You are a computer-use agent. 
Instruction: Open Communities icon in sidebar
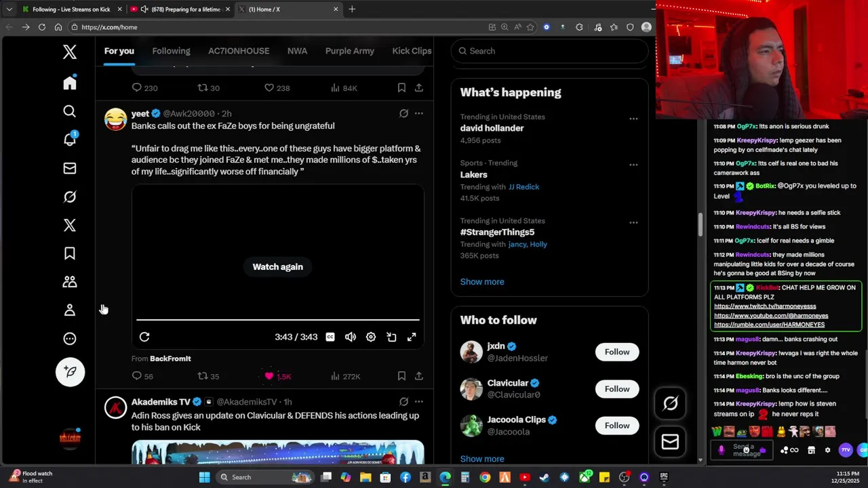[x=70, y=282]
